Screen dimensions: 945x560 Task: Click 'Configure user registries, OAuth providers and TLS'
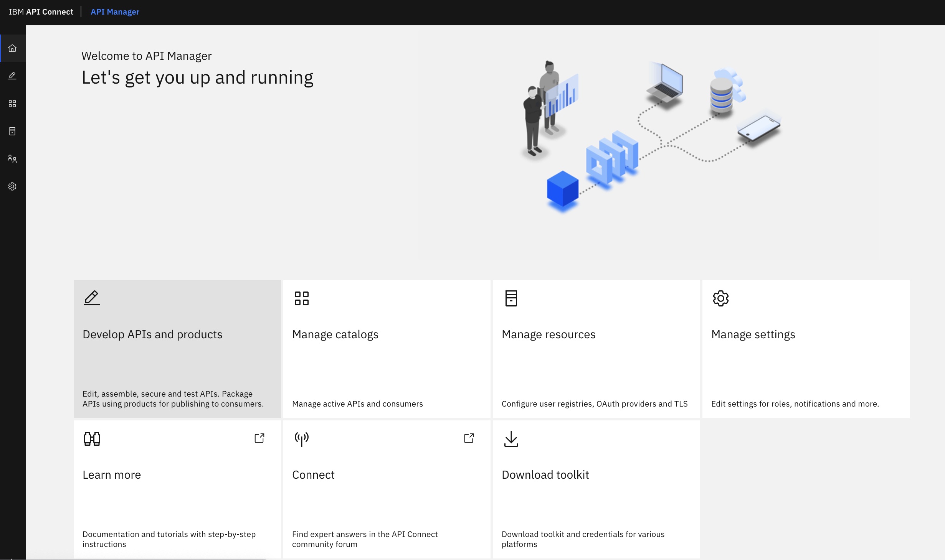click(x=595, y=404)
